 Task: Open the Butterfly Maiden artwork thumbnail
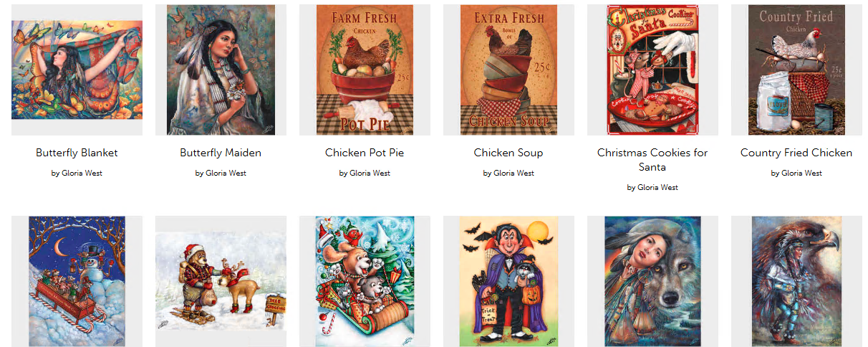(x=221, y=70)
